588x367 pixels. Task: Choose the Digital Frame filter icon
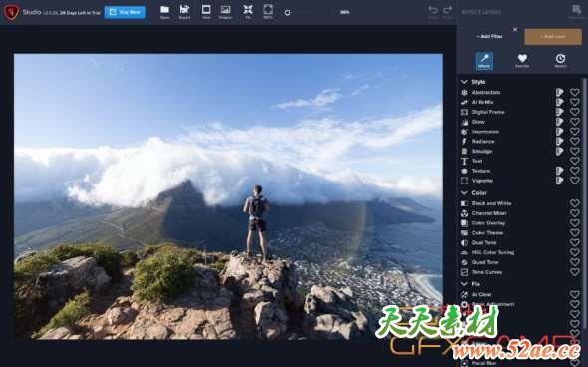coord(465,112)
